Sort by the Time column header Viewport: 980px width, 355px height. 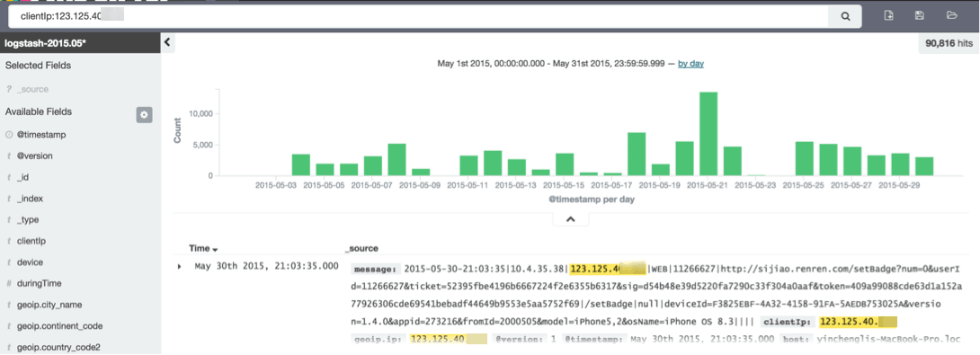pos(204,248)
